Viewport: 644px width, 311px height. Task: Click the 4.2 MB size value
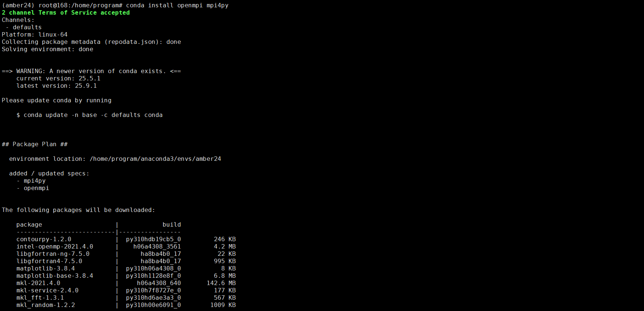(225, 247)
